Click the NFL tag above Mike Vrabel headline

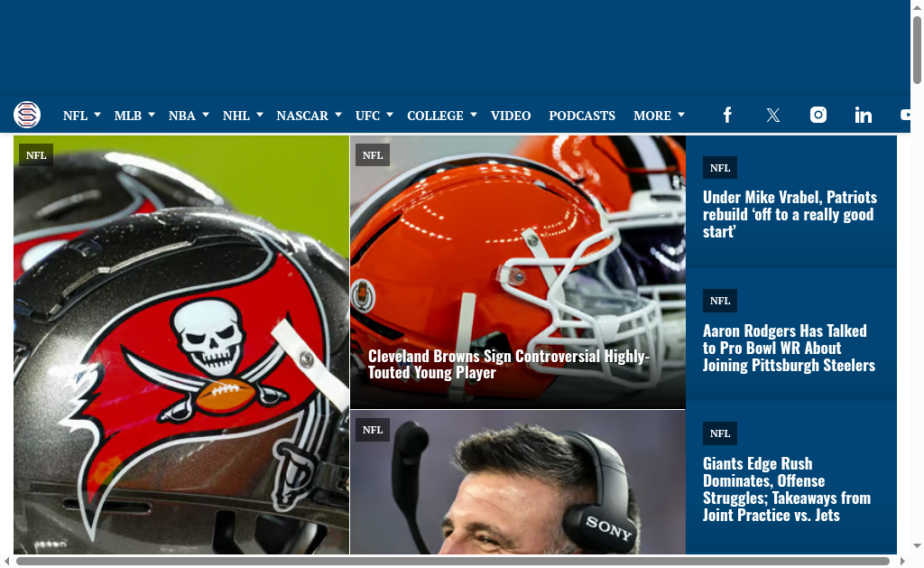pyautogui.click(x=720, y=168)
